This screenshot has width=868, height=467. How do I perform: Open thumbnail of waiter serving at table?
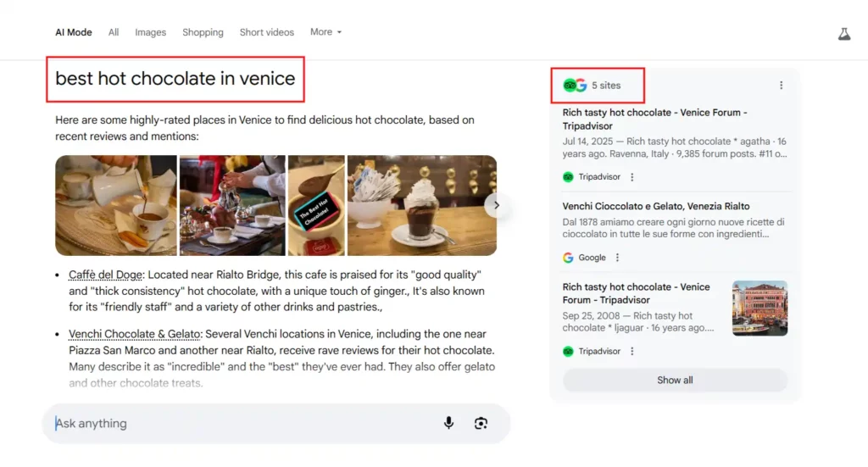click(232, 205)
